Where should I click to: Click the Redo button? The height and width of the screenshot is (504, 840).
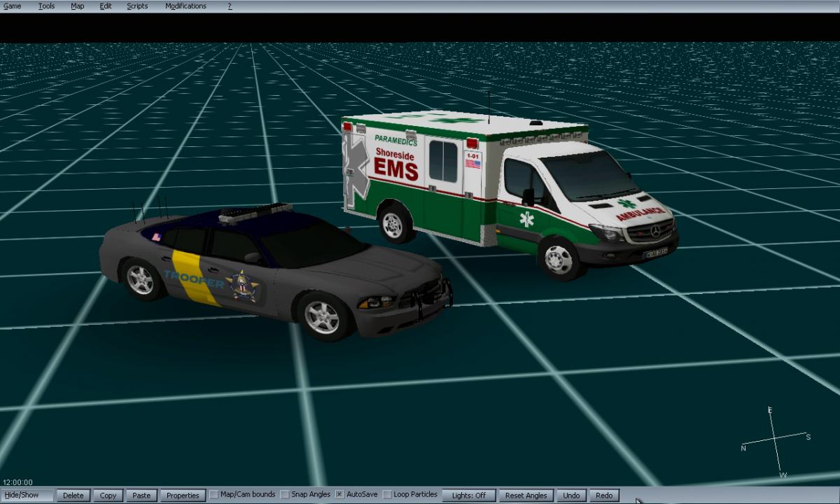point(604,496)
